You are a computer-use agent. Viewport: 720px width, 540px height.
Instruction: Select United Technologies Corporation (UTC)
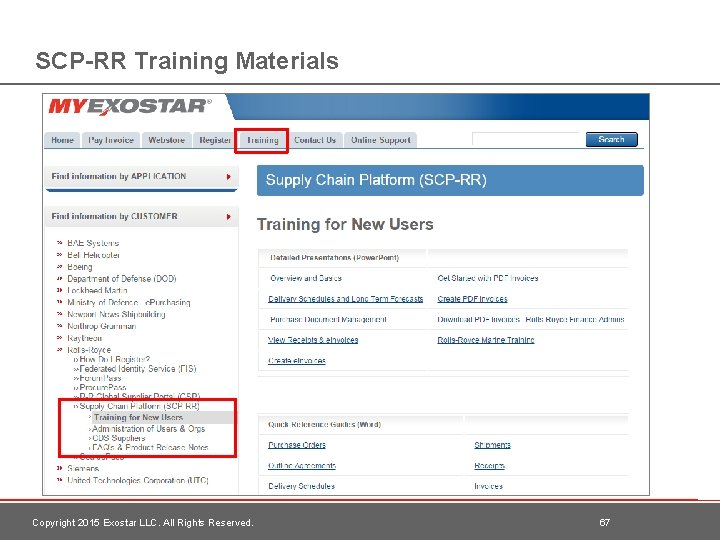(x=138, y=481)
